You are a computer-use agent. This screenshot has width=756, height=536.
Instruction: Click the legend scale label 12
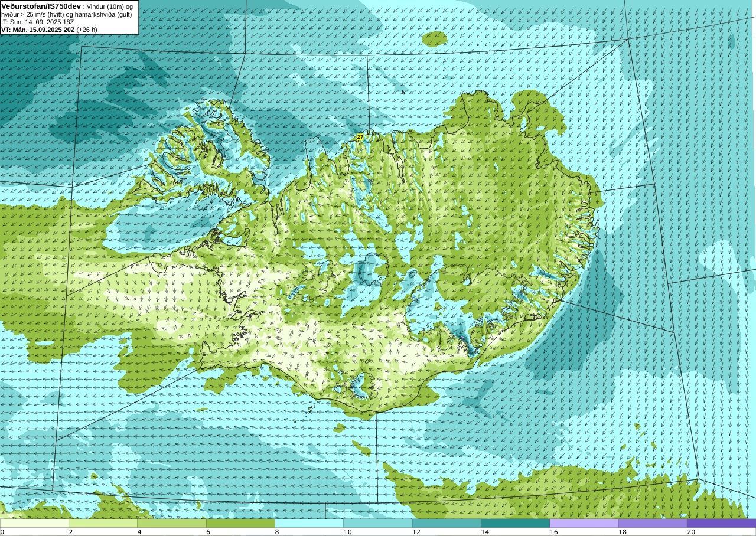point(416,532)
